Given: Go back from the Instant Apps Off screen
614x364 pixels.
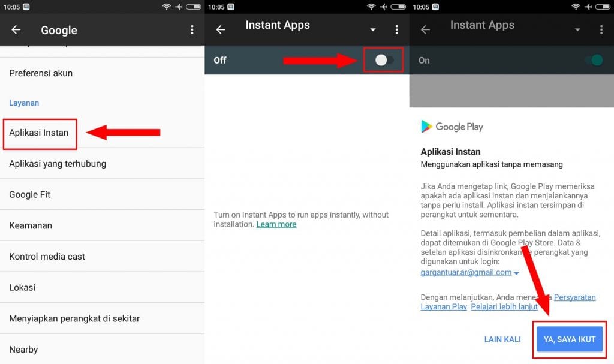Looking at the screenshot, I should click(x=221, y=30).
